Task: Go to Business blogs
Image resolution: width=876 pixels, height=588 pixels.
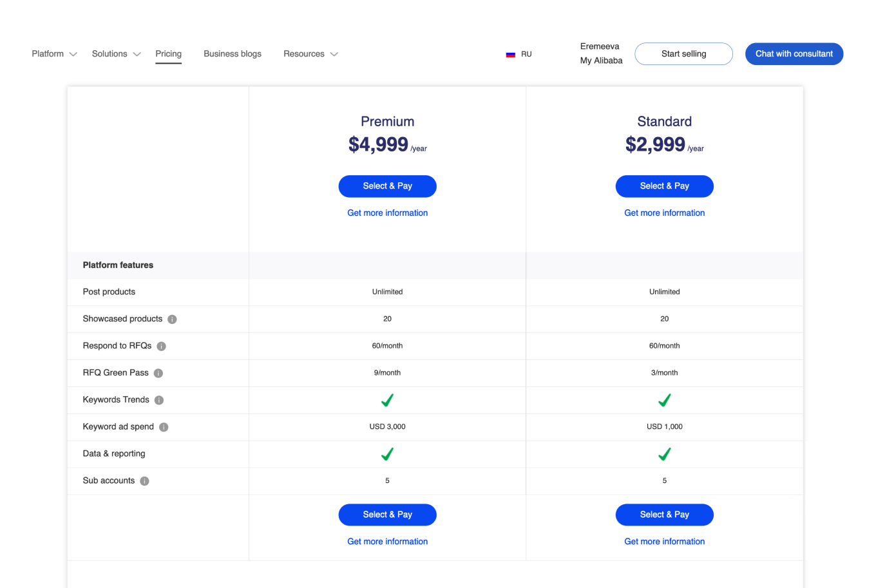Action: click(233, 54)
